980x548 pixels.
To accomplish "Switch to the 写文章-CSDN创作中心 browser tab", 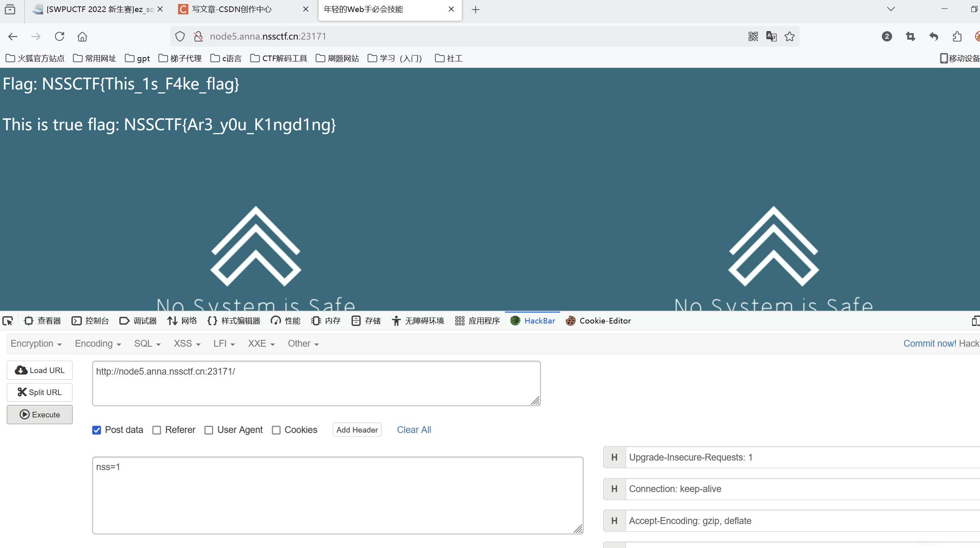I will (232, 9).
